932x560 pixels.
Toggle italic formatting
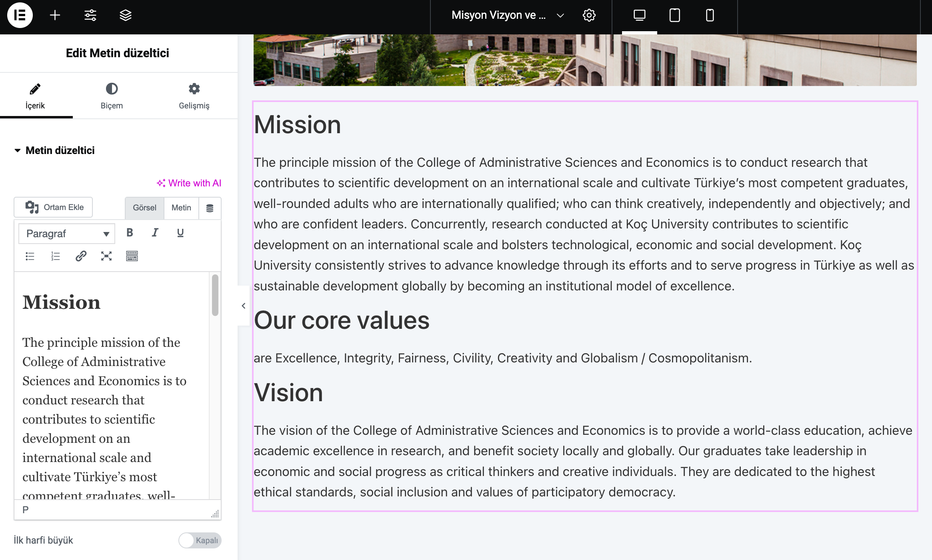(155, 233)
